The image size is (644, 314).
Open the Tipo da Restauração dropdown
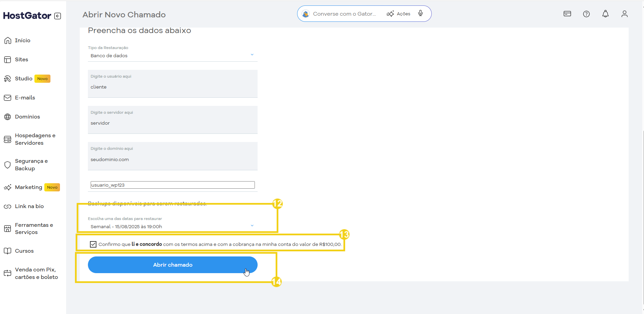coord(173,56)
